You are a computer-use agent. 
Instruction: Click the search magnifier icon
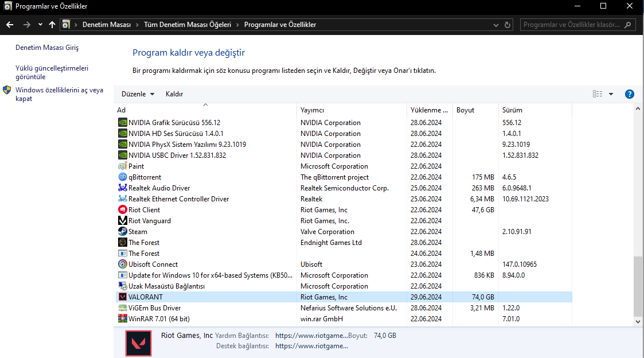(x=627, y=25)
